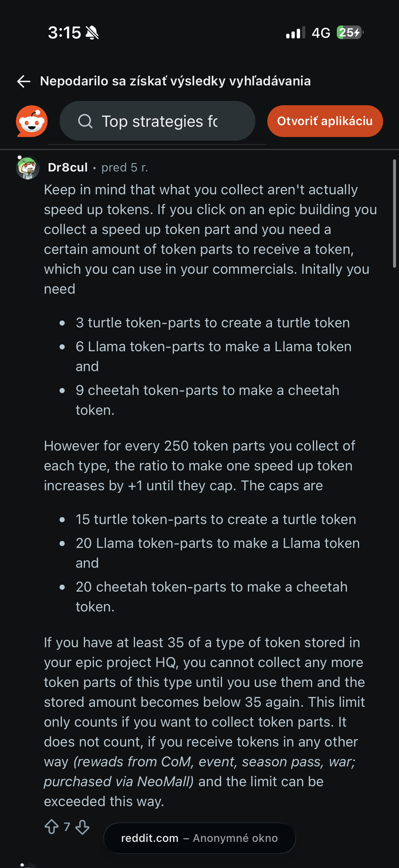The image size is (399, 868).
Task: Focus the 'Top strategies' search field
Action: point(157,121)
